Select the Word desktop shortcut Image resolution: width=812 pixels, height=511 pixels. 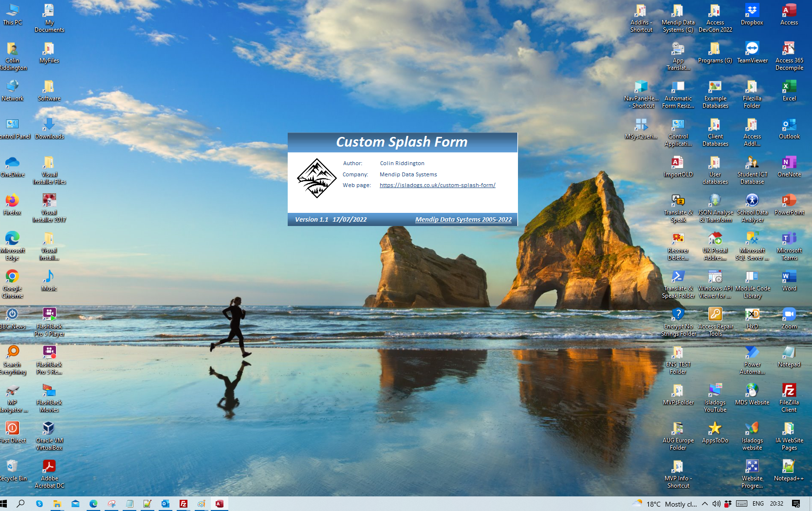pos(789,281)
